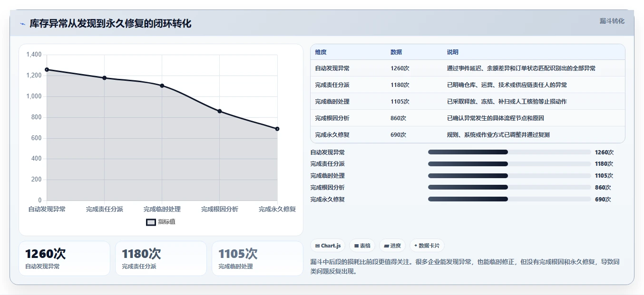Click the 自动发现异常 x-axis label on chart
The height and width of the screenshot is (295, 644).
(x=47, y=209)
